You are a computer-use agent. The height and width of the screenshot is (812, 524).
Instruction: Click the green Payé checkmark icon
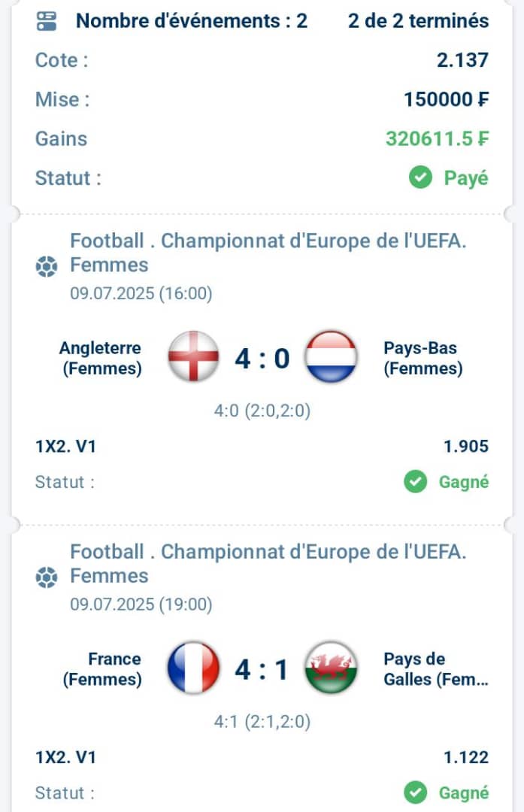pos(420,177)
